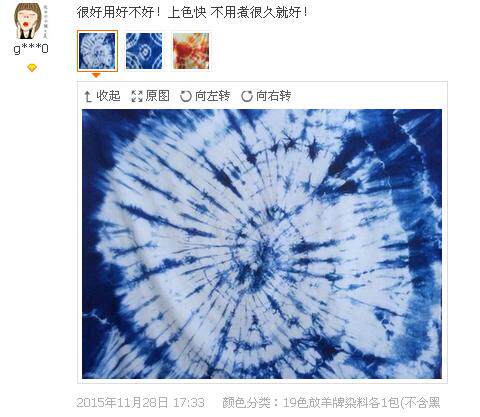This screenshot has width=480, height=417.
Task: Collapse the enlarged photo via 收起 label
Action: tap(108, 96)
